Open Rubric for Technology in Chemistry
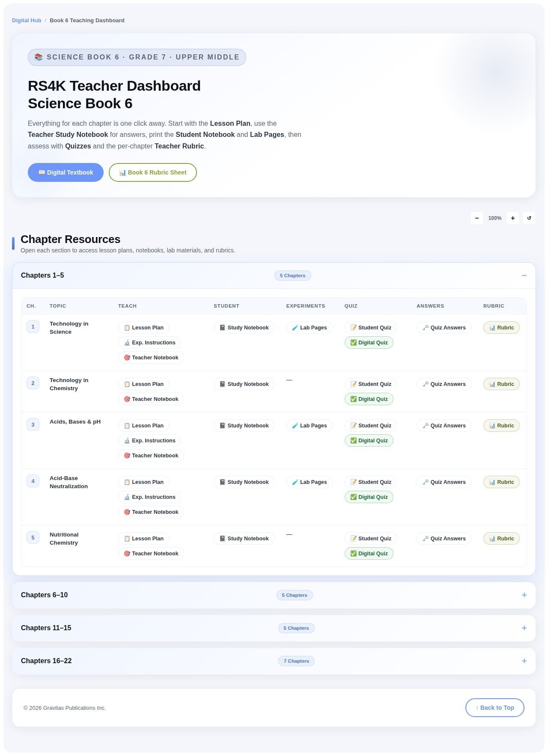 (501, 384)
